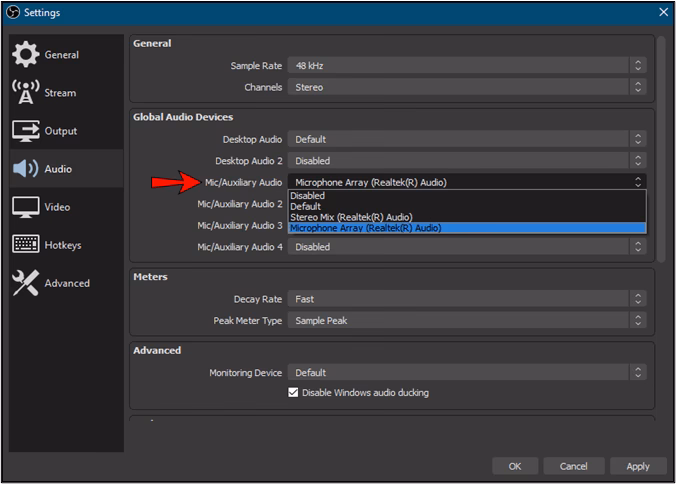The width and height of the screenshot is (676, 484).
Task: Click the Advanced label in sidebar
Action: coord(67,283)
